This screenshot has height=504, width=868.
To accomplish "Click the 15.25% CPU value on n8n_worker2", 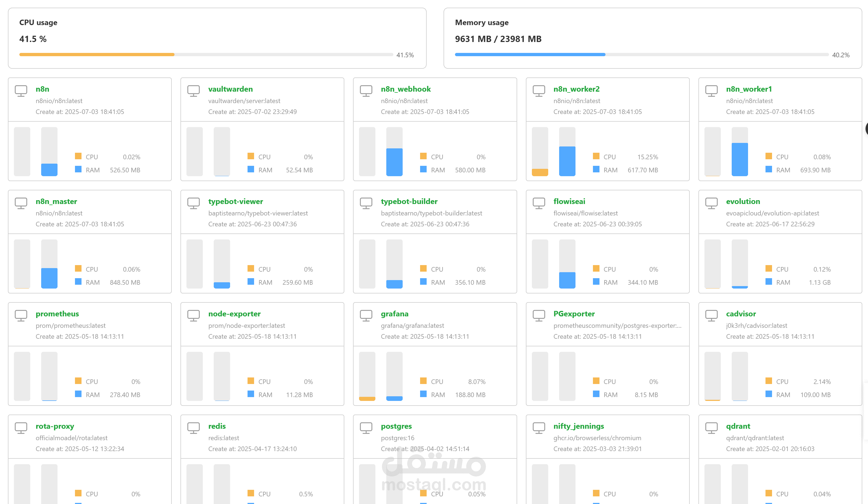I will click(x=647, y=157).
